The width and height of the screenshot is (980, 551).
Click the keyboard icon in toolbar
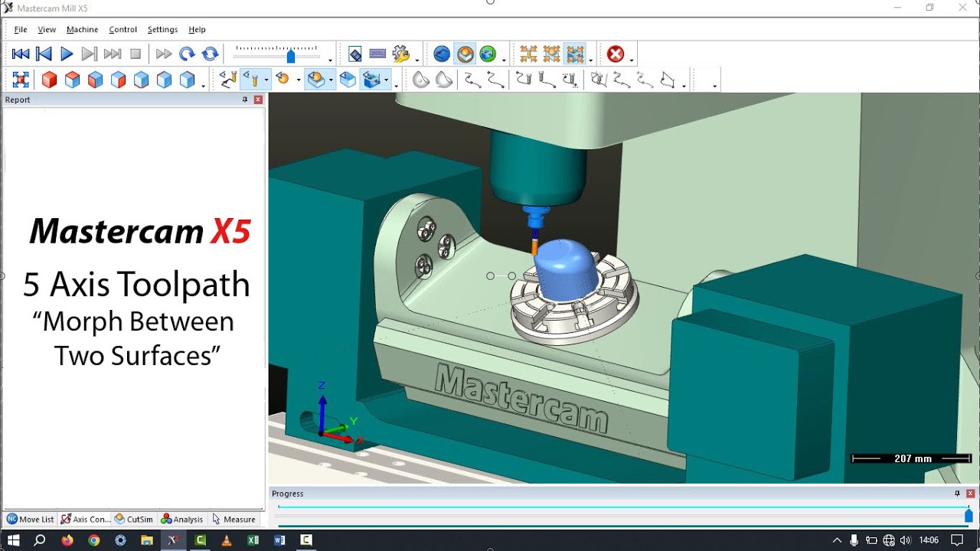pos(377,54)
